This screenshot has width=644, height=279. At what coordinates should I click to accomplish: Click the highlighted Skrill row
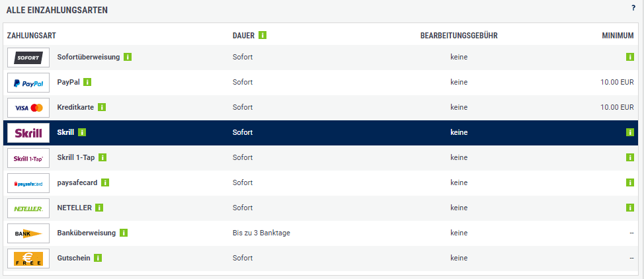pos(331,133)
